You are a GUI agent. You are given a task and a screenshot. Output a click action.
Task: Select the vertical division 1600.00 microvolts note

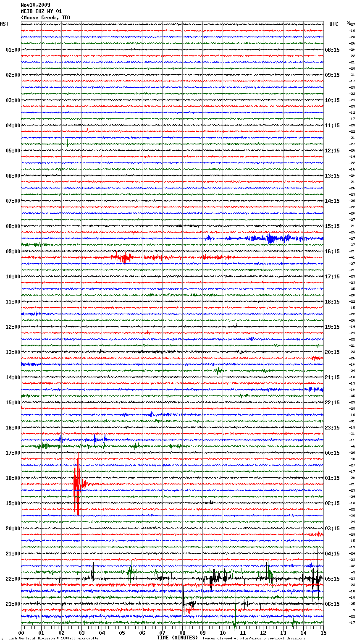53,639
